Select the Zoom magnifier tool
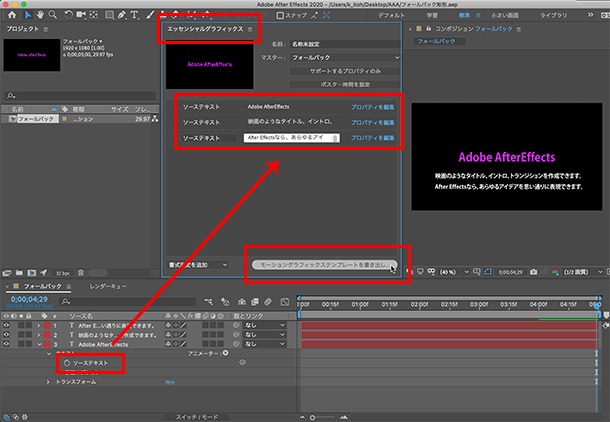 coord(53,15)
